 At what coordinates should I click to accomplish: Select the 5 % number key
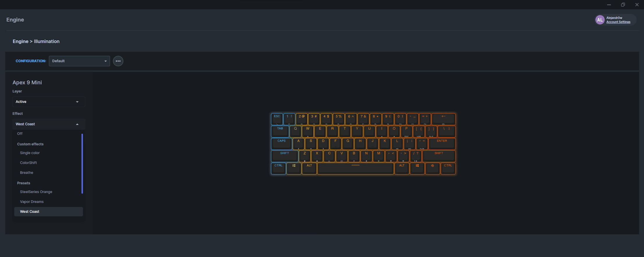pos(338,119)
